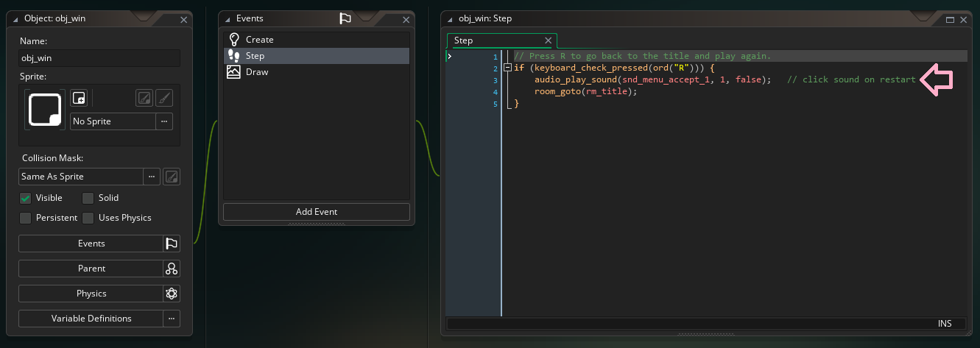Click the Parent button

click(x=91, y=269)
